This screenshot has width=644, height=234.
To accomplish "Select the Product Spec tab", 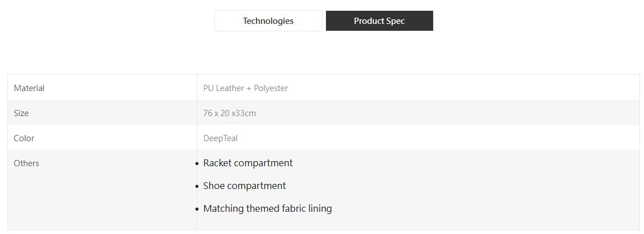I will point(380,21).
